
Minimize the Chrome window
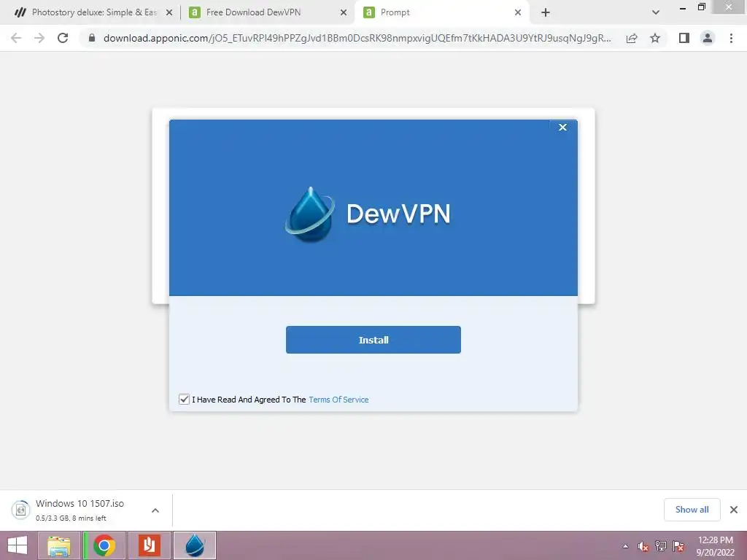coord(683,8)
